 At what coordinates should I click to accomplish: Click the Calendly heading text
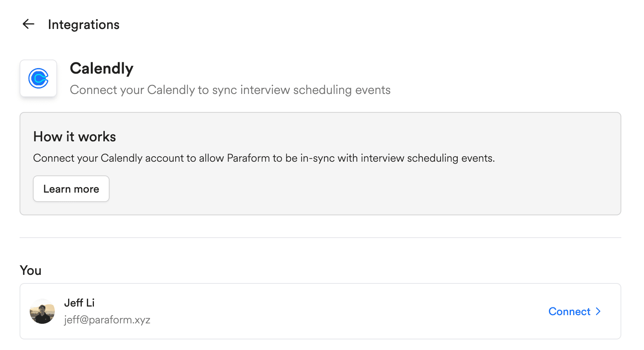point(102,69)
